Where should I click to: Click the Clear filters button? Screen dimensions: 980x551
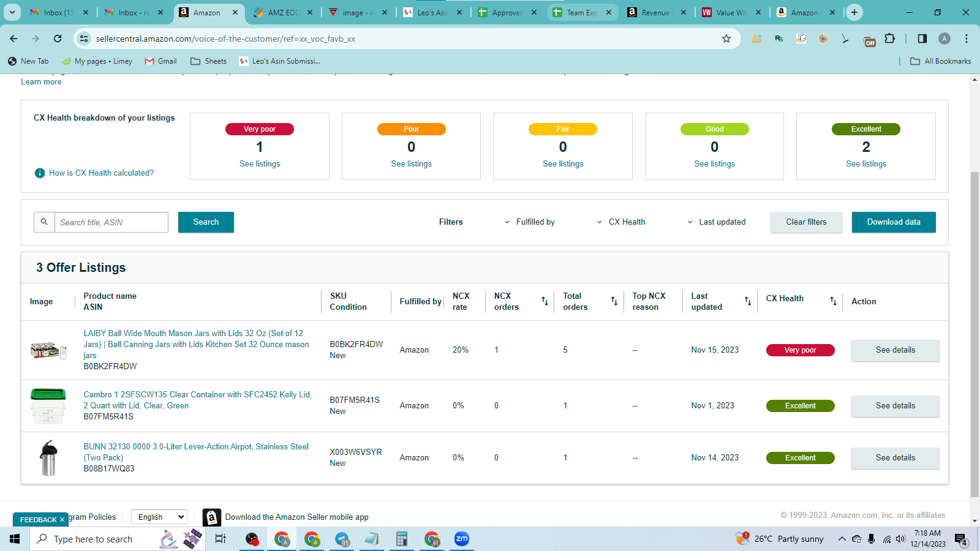(806, 222)
